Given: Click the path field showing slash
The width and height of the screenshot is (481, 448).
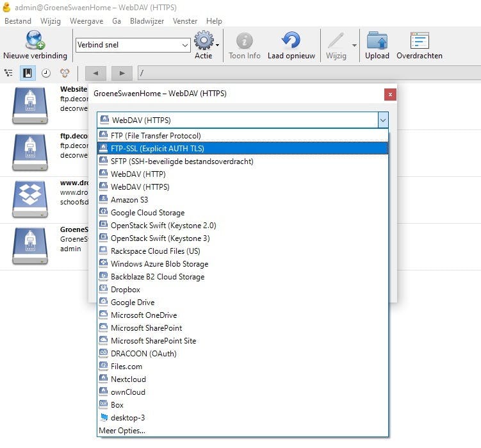Looking at the screenshot, I should coord(307,73).
